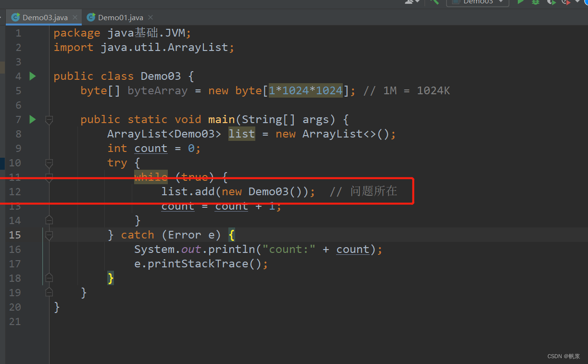The image size is (588, 364).
Task: Click line number 5 in gutter
Action: pyautogui.click(x=18, y=90)
